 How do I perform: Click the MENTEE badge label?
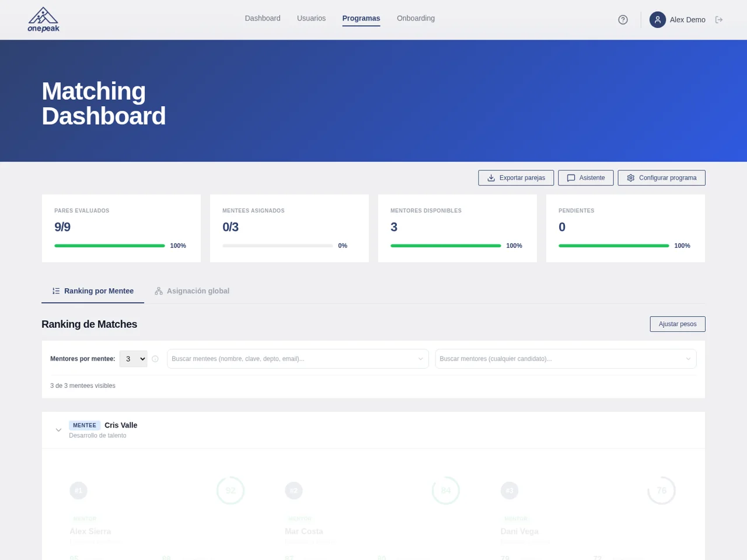pyautogui.click(x=85, y=425)
